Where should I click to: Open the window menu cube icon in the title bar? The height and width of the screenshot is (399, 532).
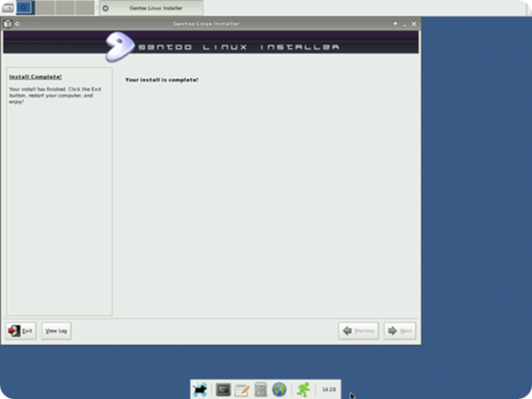coord(7,24)
